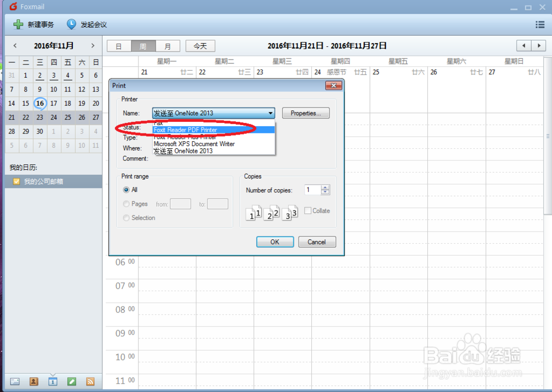
Task: Click the 24 感恩节 day header
Action: click(x=341, y=72)
